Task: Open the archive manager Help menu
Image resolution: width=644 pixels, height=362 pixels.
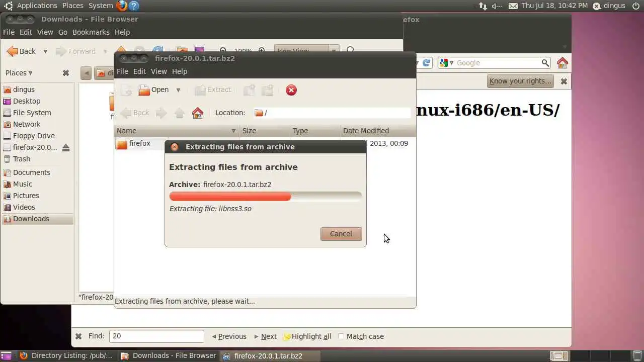Action: (x=180, y=71)
